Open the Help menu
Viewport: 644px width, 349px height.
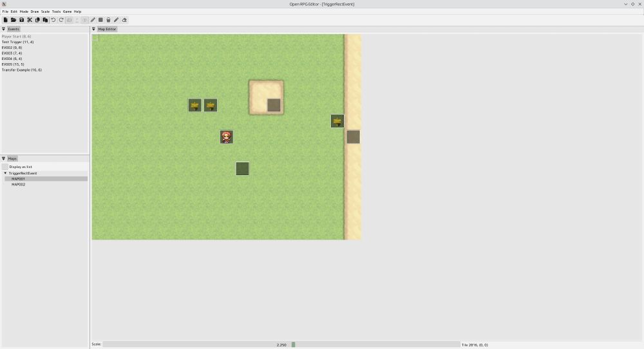tap(78, 12)
